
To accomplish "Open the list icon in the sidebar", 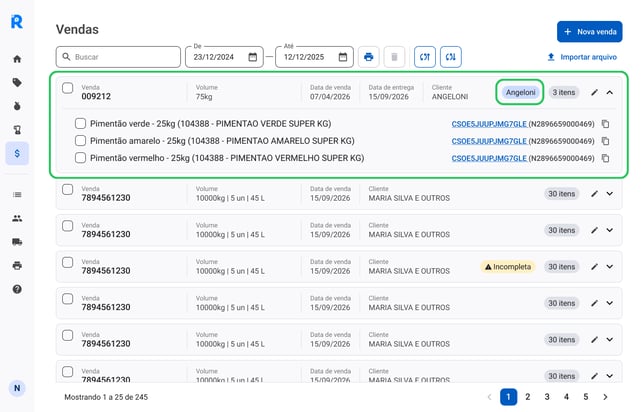I will 17,195.
